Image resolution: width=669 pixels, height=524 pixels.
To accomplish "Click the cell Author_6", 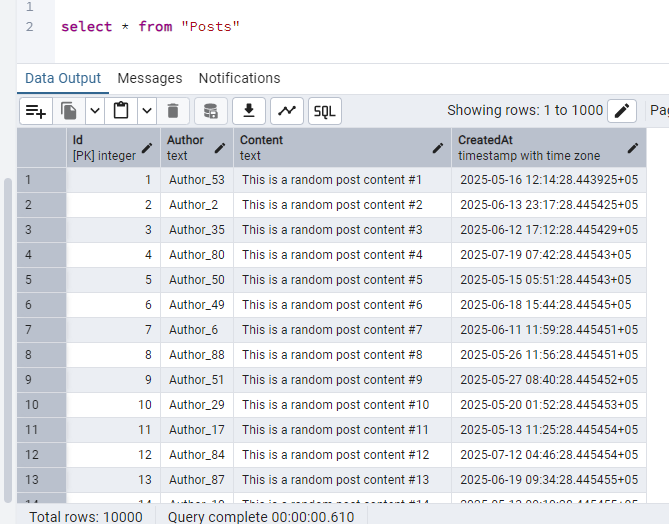I will tap(197, 330).
